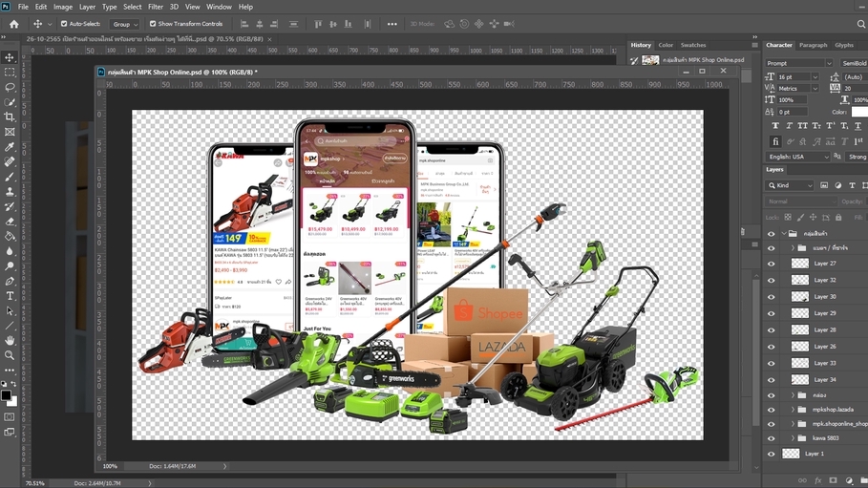Viewport: 868px width, 488px height.
Task: Collapse the top layer group in Layers panel
Action: pyautogui.click(x=784, y=234)
